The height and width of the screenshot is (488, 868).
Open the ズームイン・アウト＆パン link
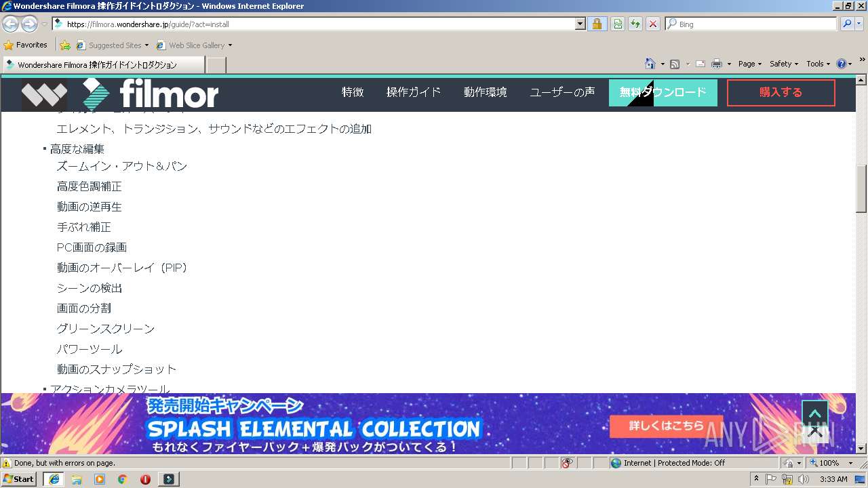coord(122,166)
